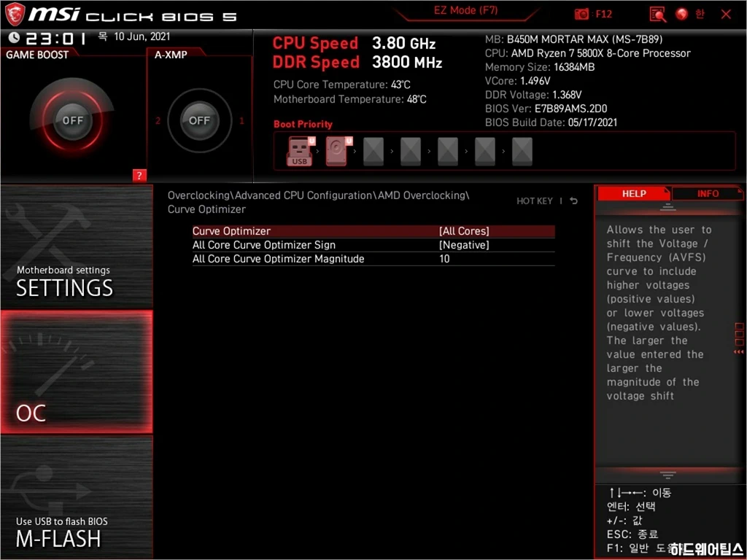Image resolution: width=747 pixels, height=560 pixels.
Task: Click the last empty boot priority slot
Action: [522, 152]
